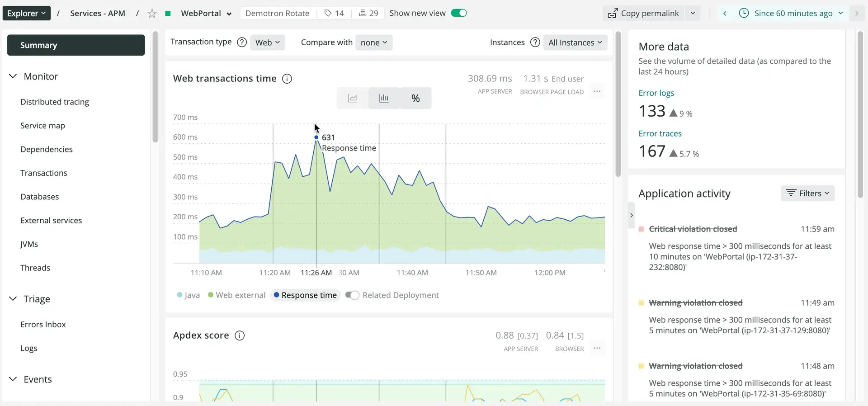Open Distributed tracing in sidebar
868x406 pixels.
coord(55,102)
